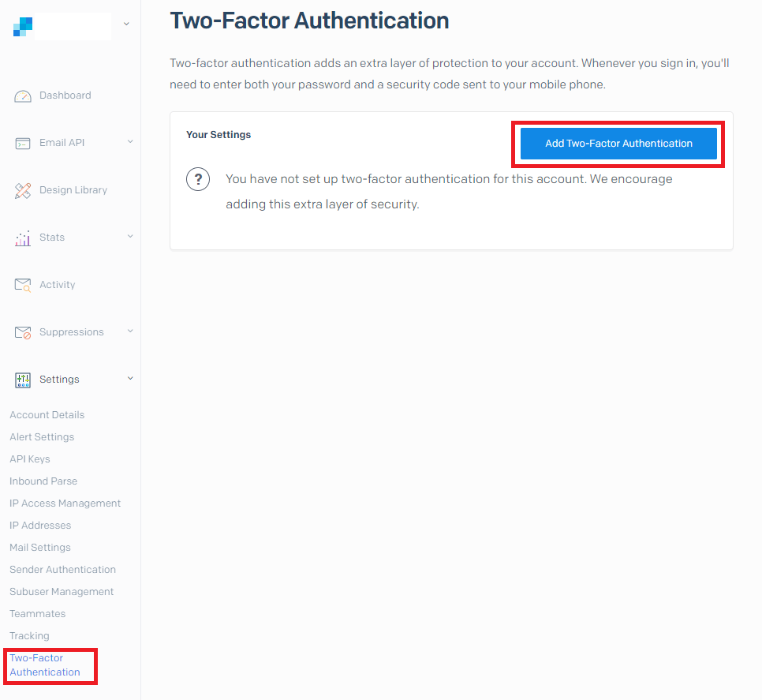The width and height of the screenshot is (762, 700).
Task: Expand the Email API submenu chevron
Action: click(130, 141)
